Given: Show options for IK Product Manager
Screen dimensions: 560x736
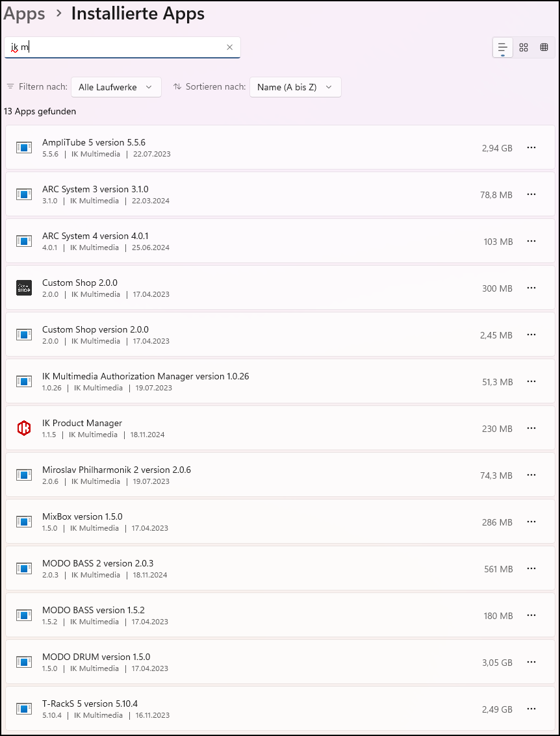Looking at the screenshot, I should (531, 428).
